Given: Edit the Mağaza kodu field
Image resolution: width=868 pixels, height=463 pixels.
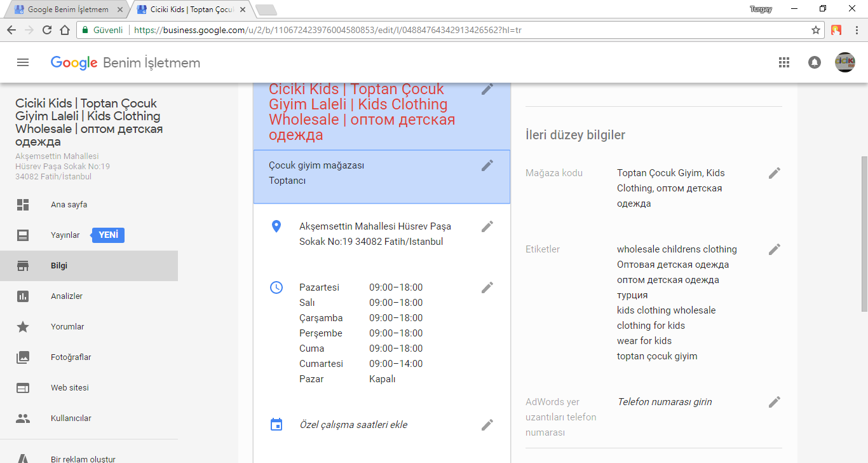Looking at the screenshot, I should [774, 172].
